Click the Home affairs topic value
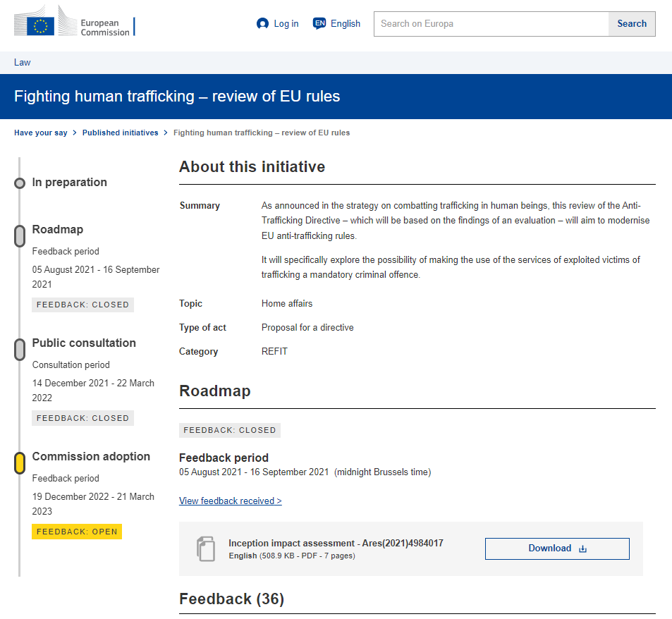The image size is (672, 619). (287, 304)
